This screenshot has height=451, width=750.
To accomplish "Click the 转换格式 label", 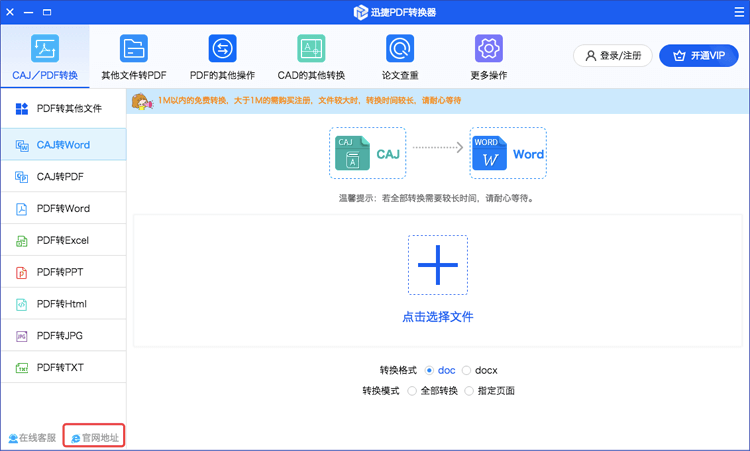I will click(398, 371).
